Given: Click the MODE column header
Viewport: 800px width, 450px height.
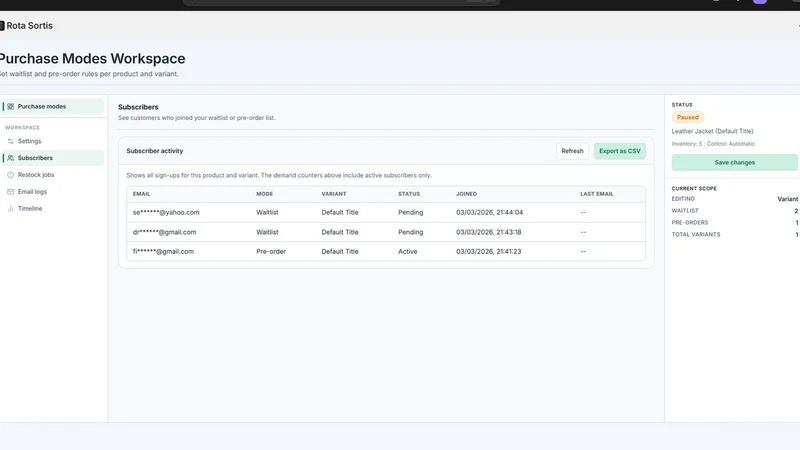Looking at the screenshot, I should point(264,194).
